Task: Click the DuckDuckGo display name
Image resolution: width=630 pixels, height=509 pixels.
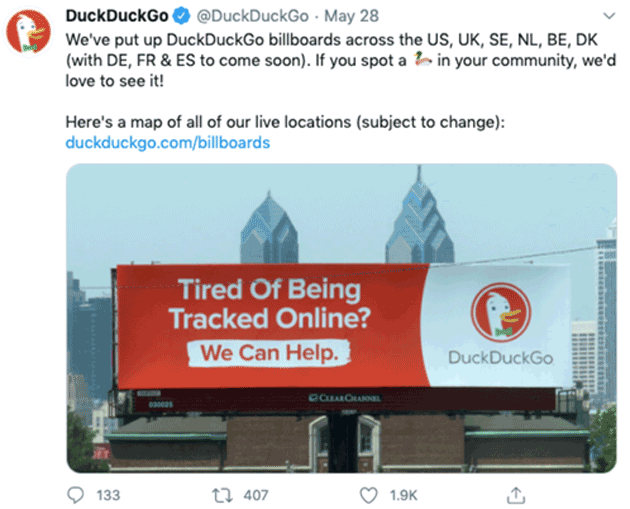Action: pyautogui.click(x=117, y=16)
